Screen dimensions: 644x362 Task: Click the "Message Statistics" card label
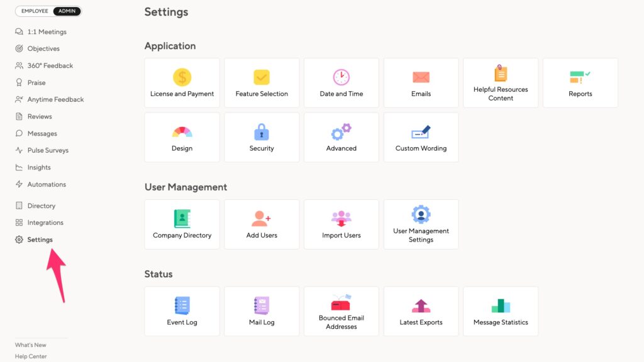pos(501,322)
